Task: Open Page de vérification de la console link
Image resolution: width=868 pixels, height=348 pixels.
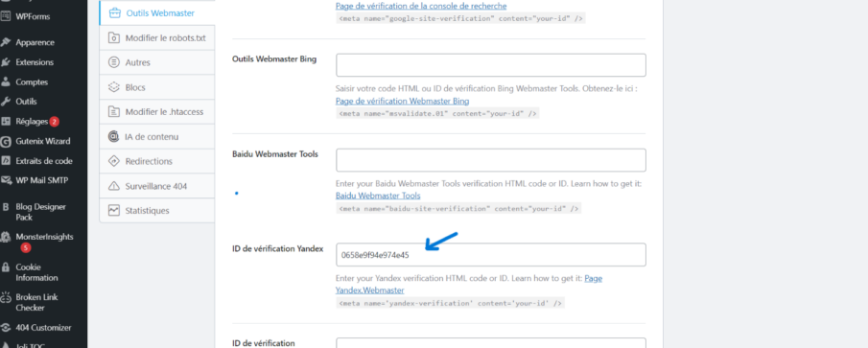Action: click(x=421, y=6)
